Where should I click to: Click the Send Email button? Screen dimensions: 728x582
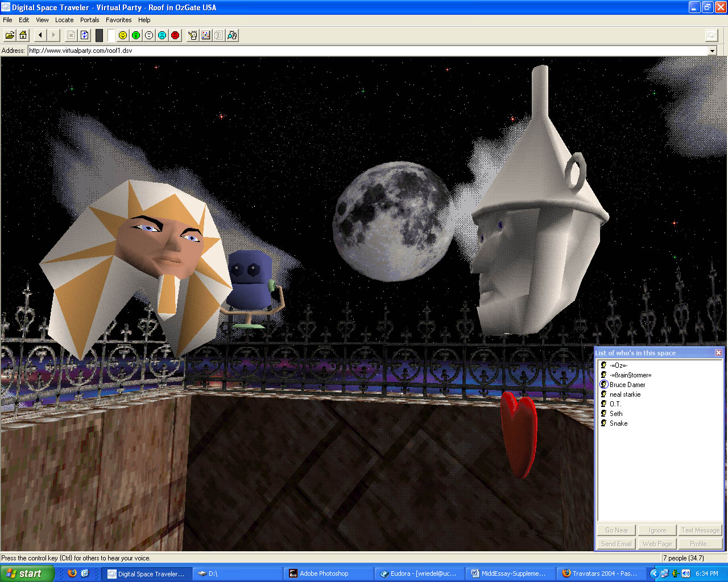pyautogui.click(x=617, y=544)
